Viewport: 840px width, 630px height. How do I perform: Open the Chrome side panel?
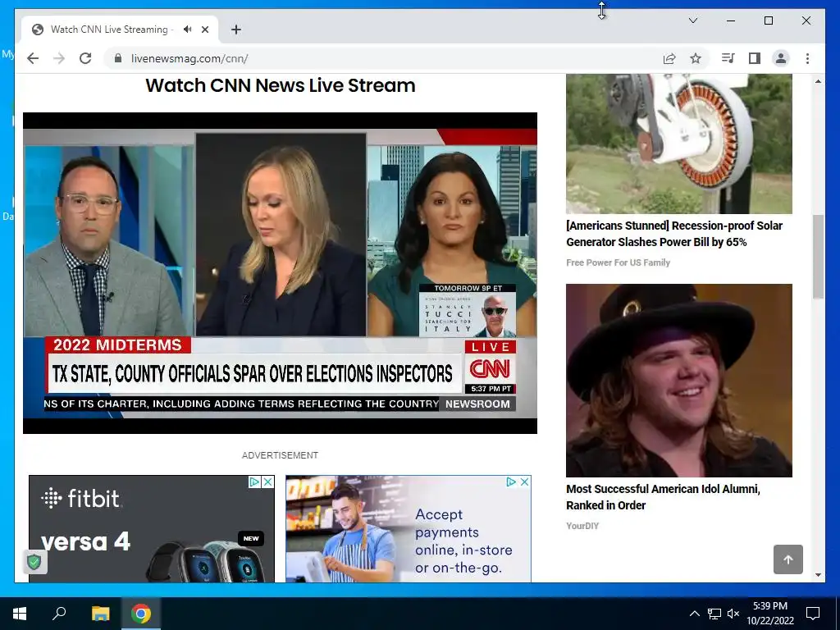[755, 58]
